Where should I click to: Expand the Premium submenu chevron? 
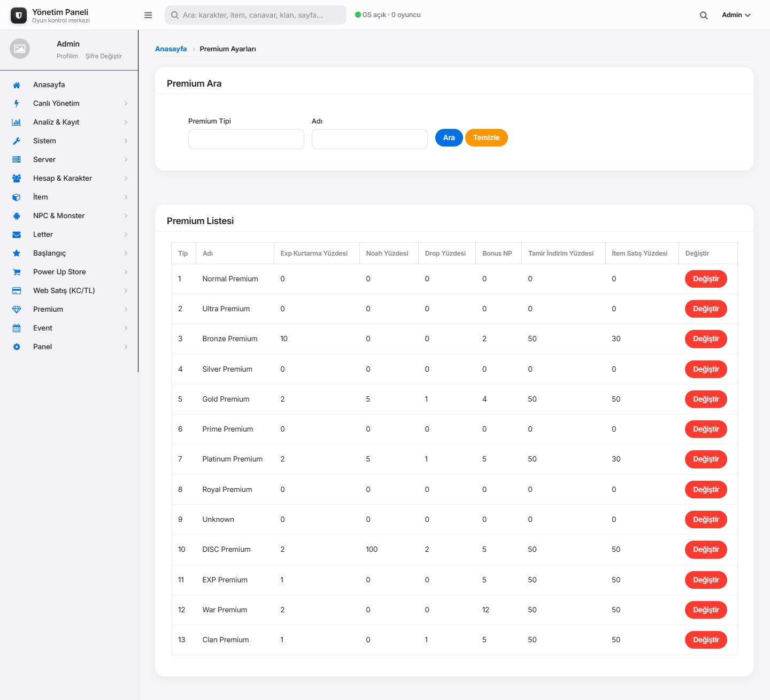126,310
